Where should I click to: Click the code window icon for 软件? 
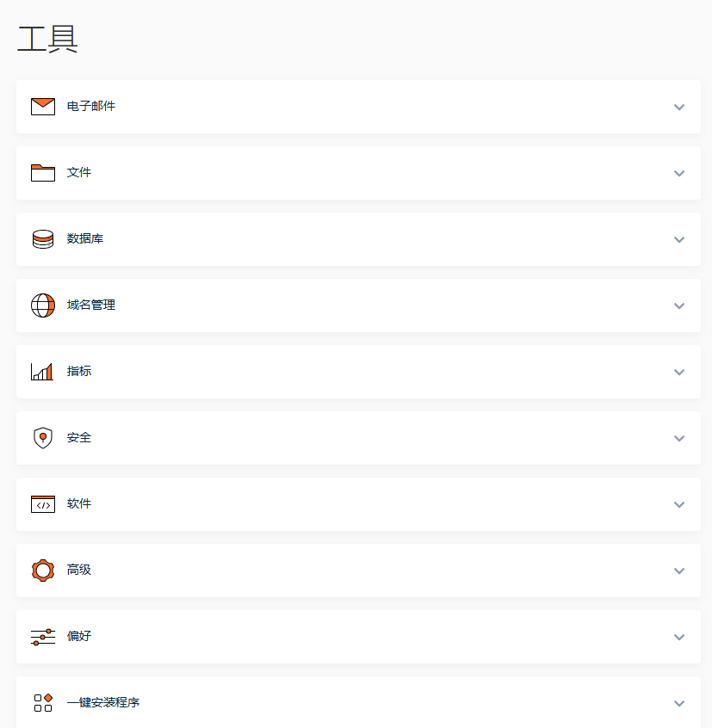pos(43,504)
